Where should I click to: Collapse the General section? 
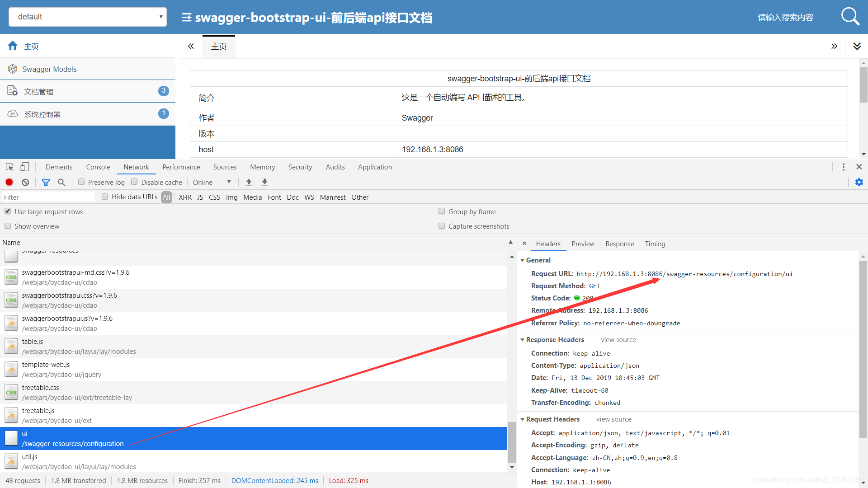pos(523,260)
